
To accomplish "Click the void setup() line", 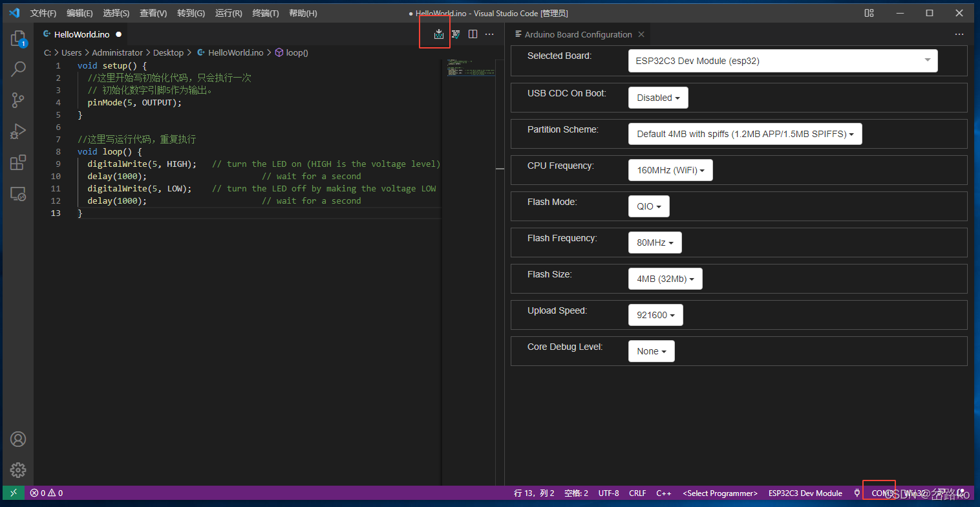I will pyautogui.click(x=112, y=65).
